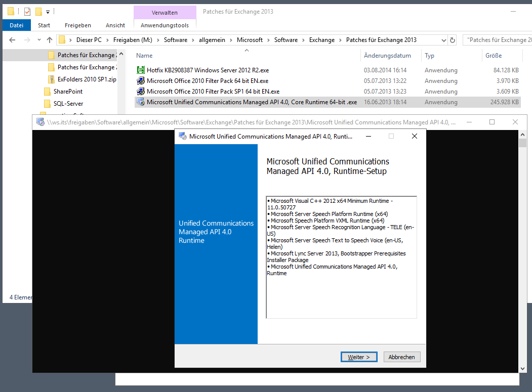Select Hotfix KB2908387 Windows Server 2012 R2.exe
Viewport: 532px width, 392px height.
tap(208, 70)
